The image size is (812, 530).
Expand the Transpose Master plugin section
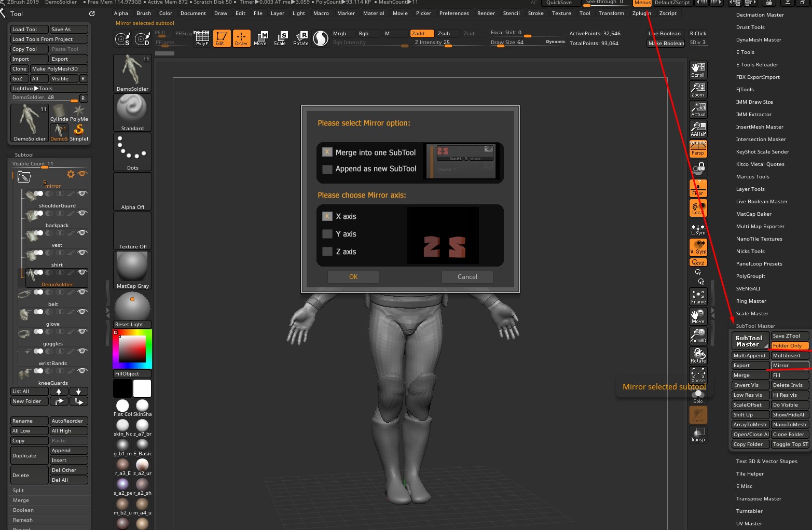tap(758, 498)
